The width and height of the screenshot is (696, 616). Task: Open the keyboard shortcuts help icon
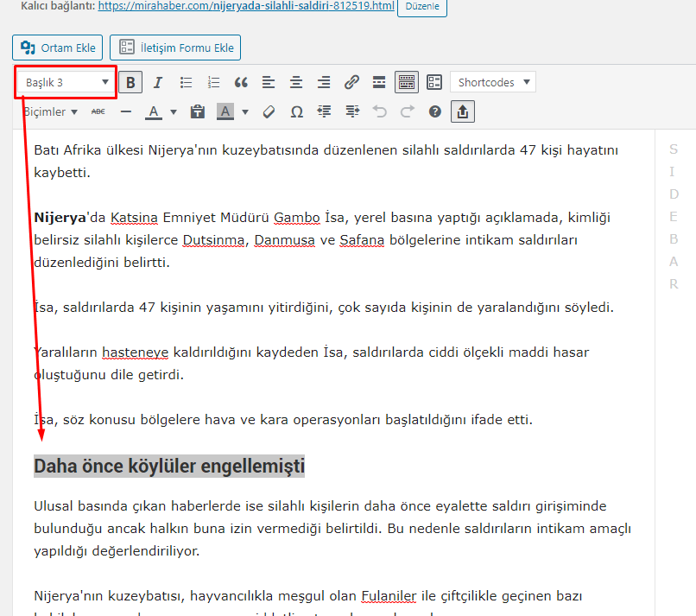(435, 111)
